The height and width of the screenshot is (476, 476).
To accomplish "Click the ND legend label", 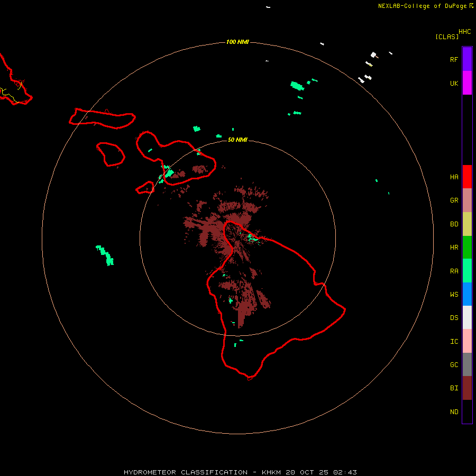I will pos(454,412).
